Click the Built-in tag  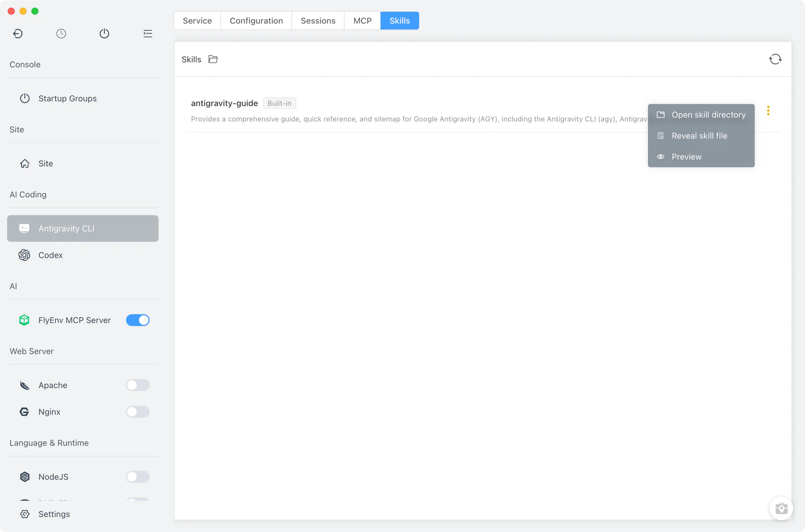coord(279,103)
